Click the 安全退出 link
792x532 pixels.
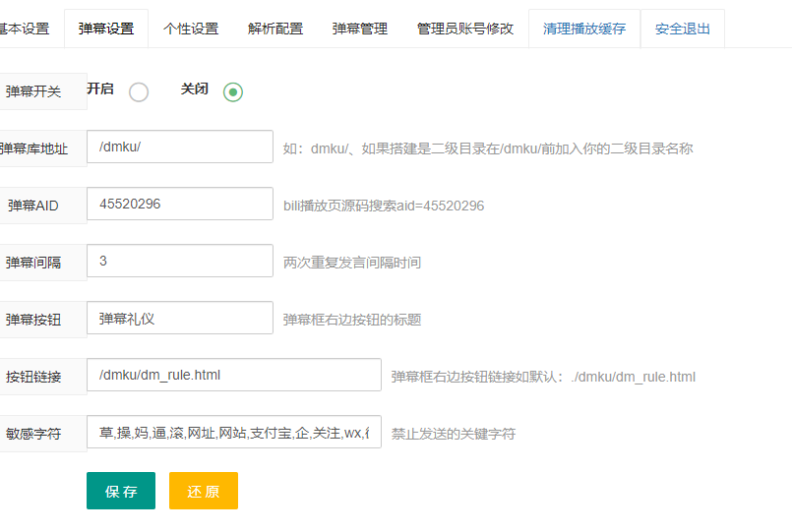(683, 29)
